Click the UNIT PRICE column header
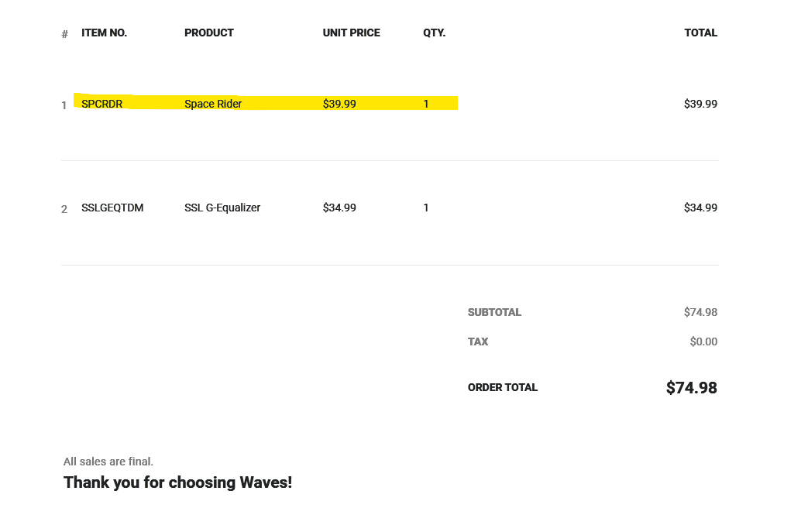The width and height of the screenshot is (808, 532). 352,33
